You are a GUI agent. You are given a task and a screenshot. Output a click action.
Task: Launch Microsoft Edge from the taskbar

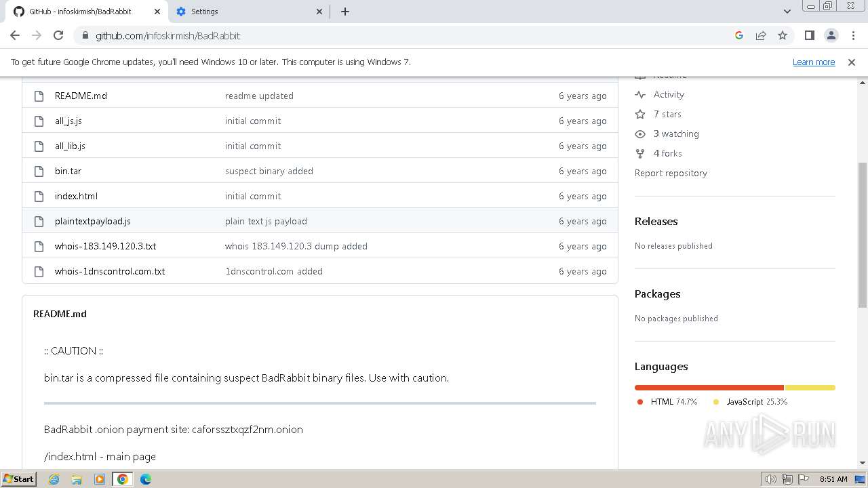(x=145, y=479)
